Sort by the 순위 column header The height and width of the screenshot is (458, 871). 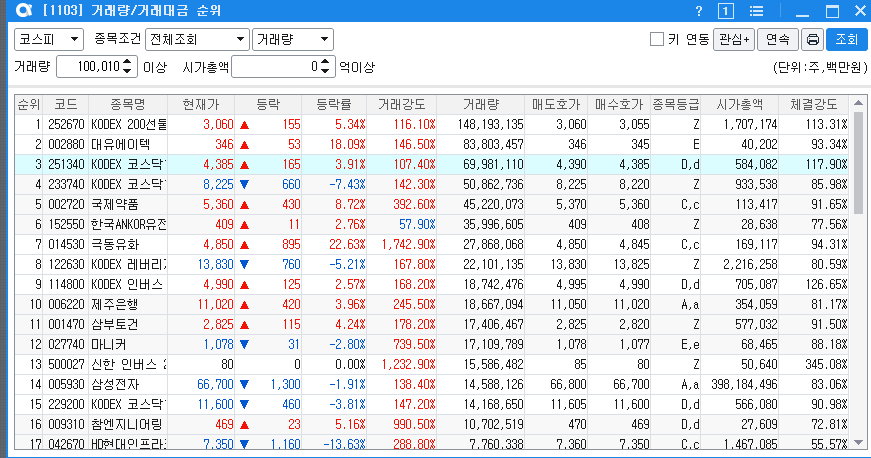click(x=29, y=104)
